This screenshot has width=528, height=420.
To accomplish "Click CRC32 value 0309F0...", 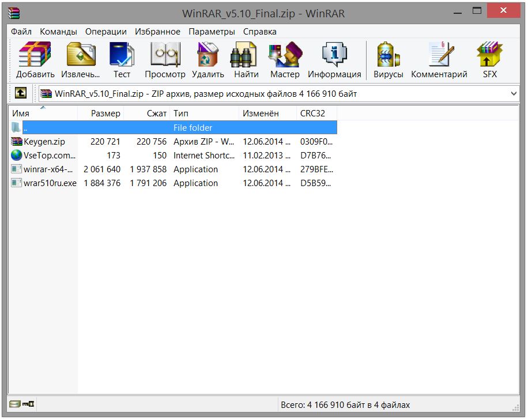I will 316,142.
